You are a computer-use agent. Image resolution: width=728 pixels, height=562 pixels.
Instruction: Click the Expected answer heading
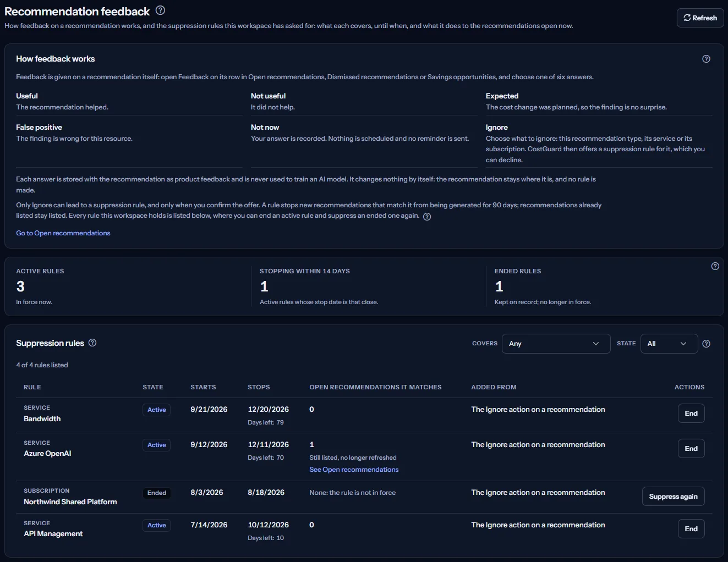click(x=502, y=96)
